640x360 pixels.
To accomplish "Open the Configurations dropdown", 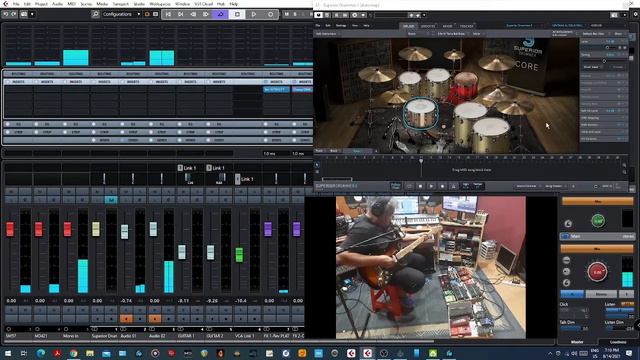I will (121, 14).
